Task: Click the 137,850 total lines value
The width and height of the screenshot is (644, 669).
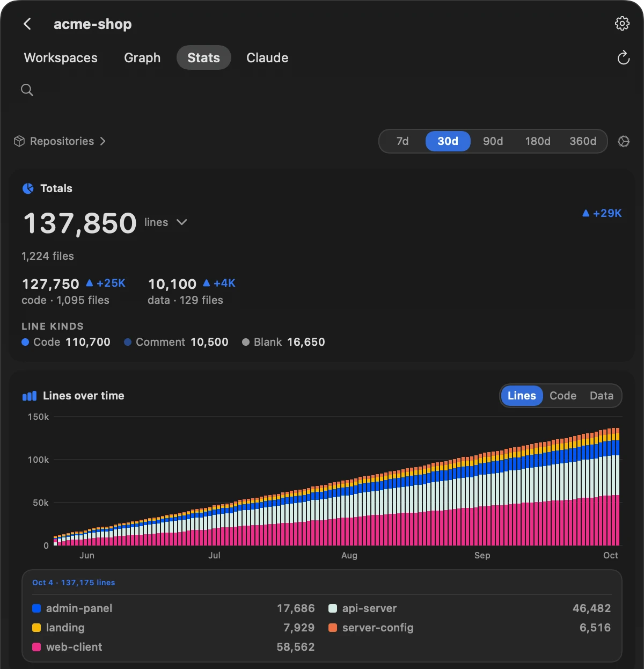Action: point(80,223)
